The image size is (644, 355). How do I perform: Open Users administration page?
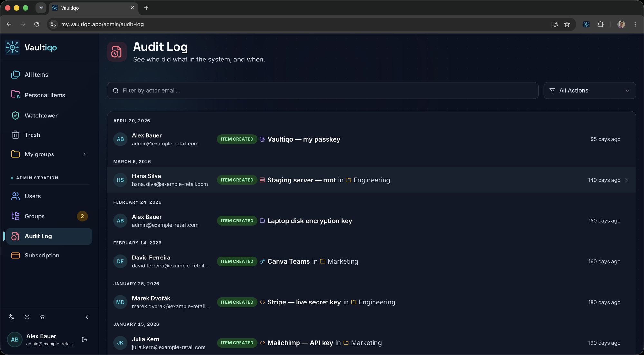click(x=49, y=196)
